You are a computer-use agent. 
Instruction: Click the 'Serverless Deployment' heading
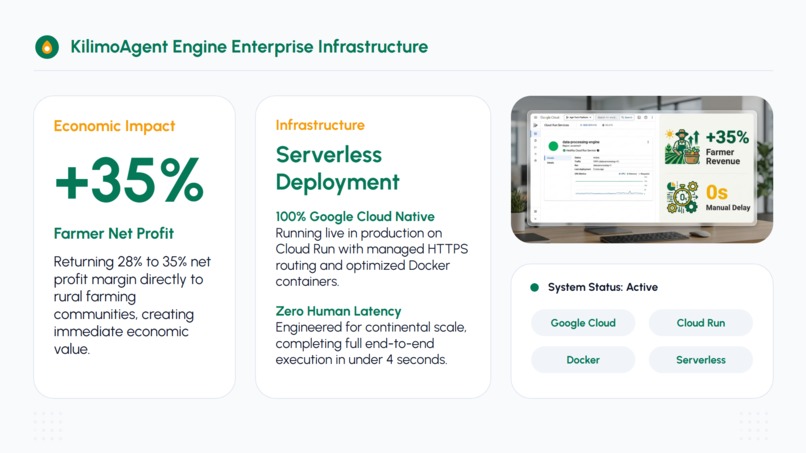point(337,168)
